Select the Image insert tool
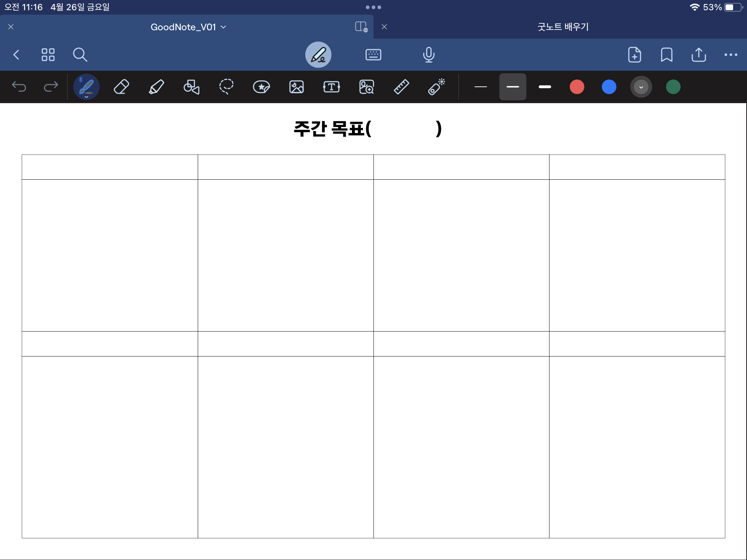 (x=297, y=87)
